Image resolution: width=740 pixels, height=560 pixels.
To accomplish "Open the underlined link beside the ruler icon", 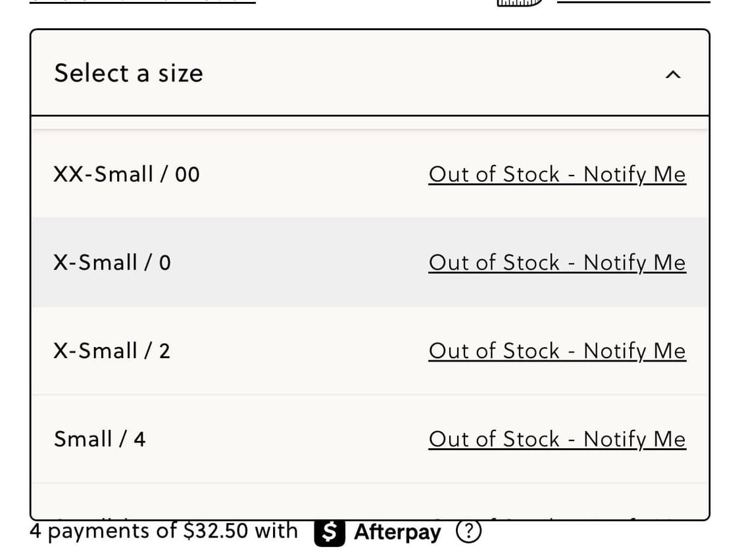I will [633, 2].
